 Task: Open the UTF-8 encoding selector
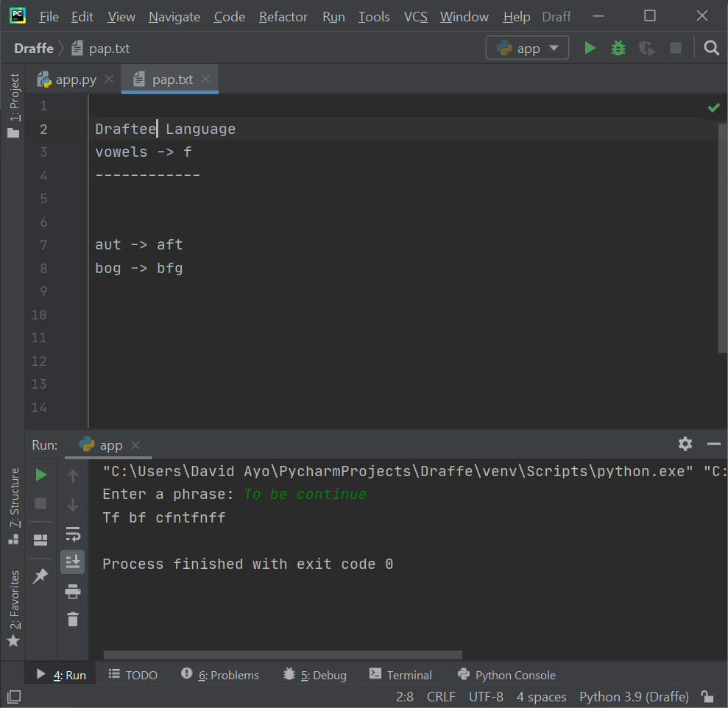pyautogui.click(x=486, y=696)
